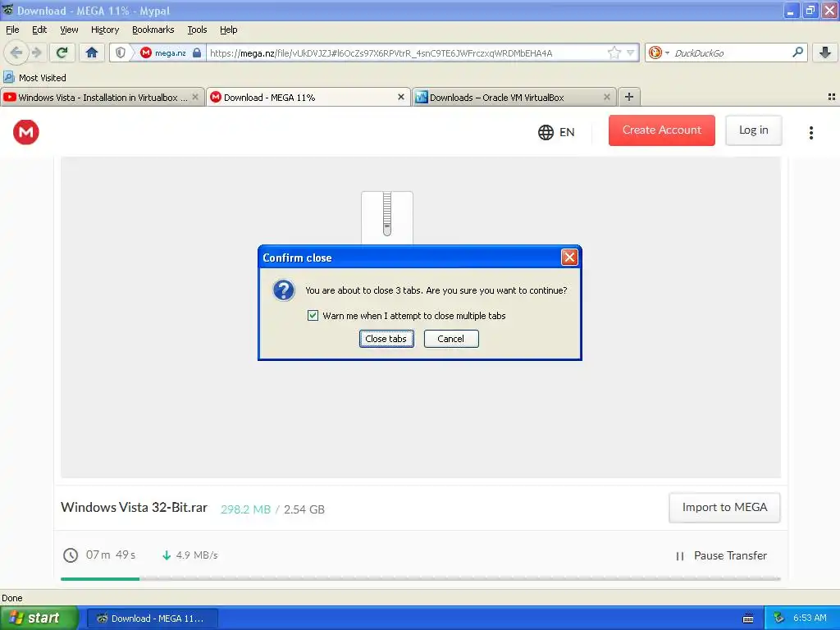Click the 298.2 MB downloaded amount

[x=245, y=509]
